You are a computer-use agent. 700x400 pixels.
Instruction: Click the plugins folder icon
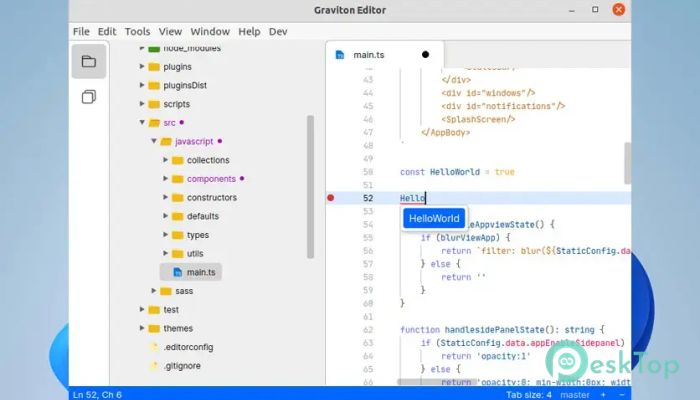pyautogui.click(x=154, y=67)
